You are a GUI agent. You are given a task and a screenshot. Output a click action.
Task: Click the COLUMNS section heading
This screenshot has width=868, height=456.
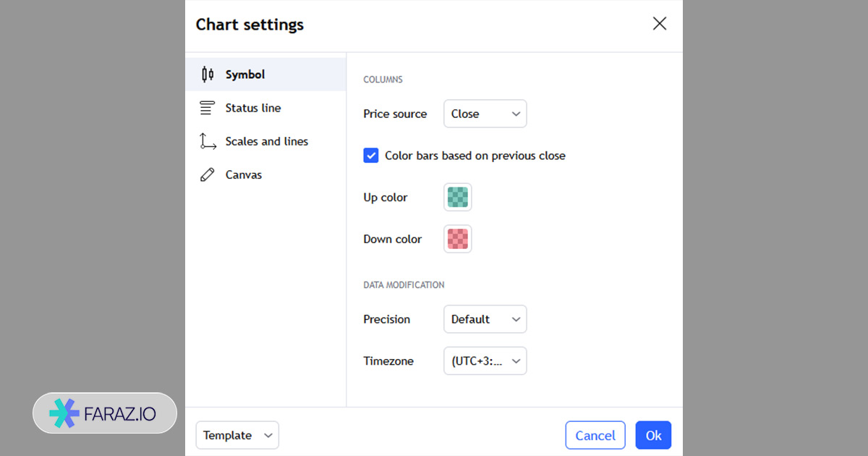[x=383, y=80]
